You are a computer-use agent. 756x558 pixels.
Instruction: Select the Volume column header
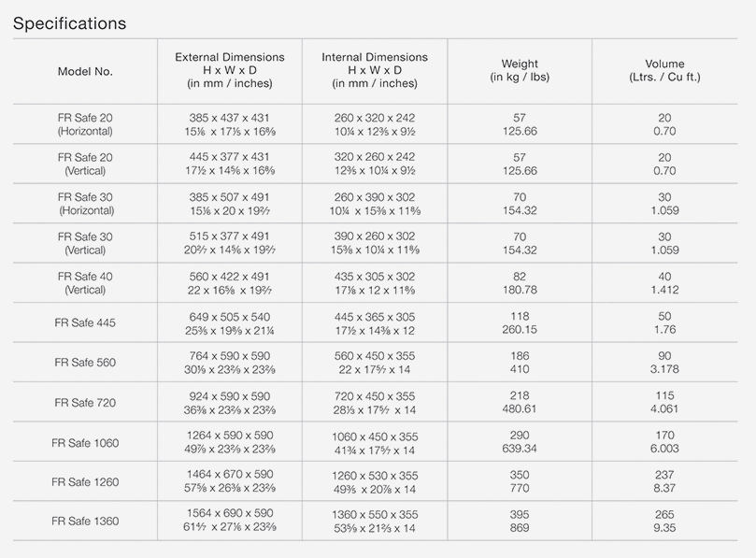pos(664,70)
